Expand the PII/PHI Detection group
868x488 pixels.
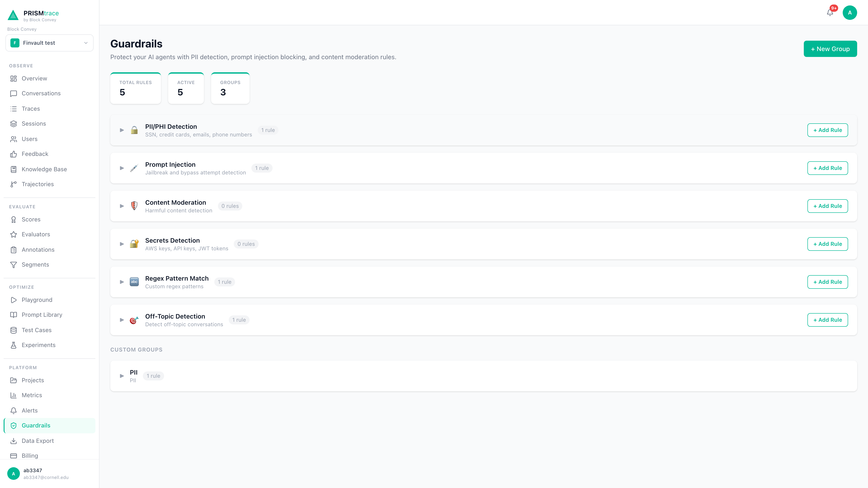coord(122,130)
